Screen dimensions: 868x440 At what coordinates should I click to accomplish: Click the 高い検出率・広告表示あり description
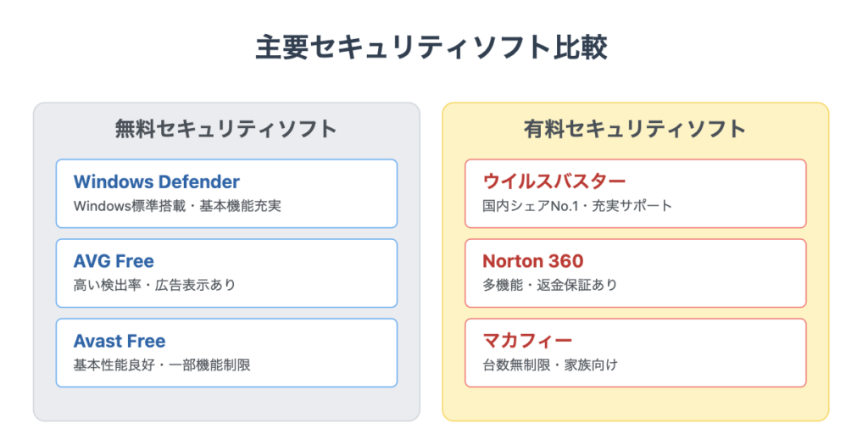pos(155,285)
